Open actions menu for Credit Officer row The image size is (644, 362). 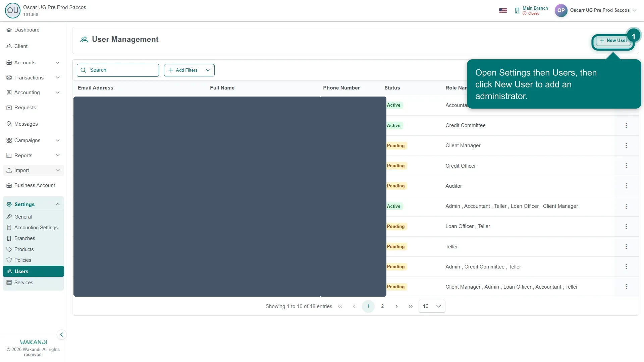tap(626, 166)
